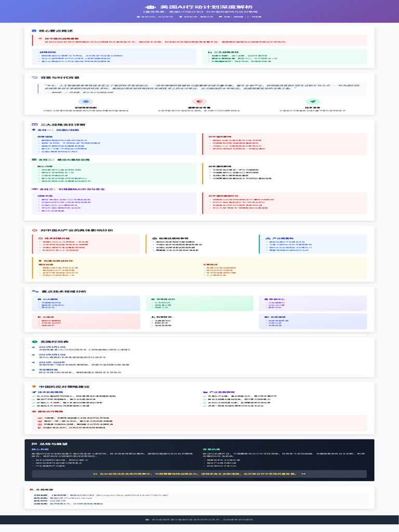Screen dimensions: 399x532
Task: Click the 技术封锁升级 card title
Action: (57, 238)
